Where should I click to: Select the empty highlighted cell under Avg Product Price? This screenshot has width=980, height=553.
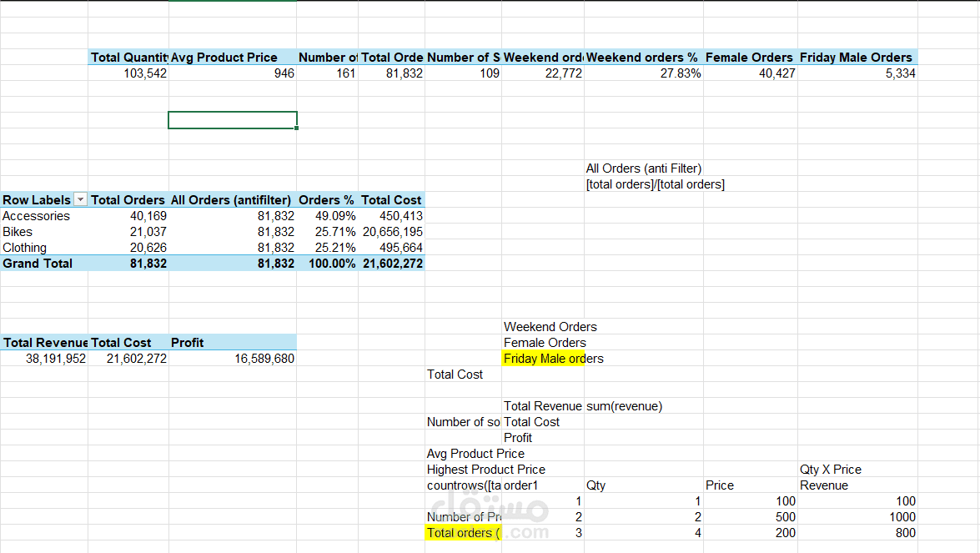click(233, 120)
